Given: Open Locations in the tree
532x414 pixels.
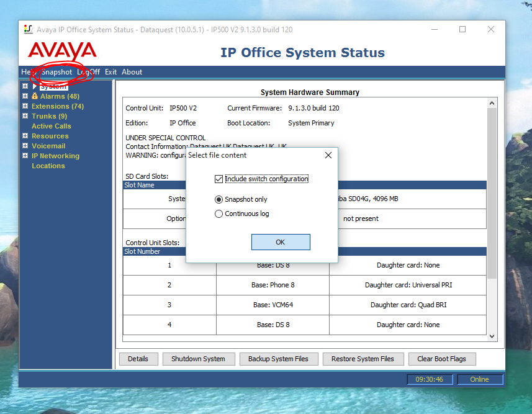Looking at the screenshot, I should click(48, 166).
